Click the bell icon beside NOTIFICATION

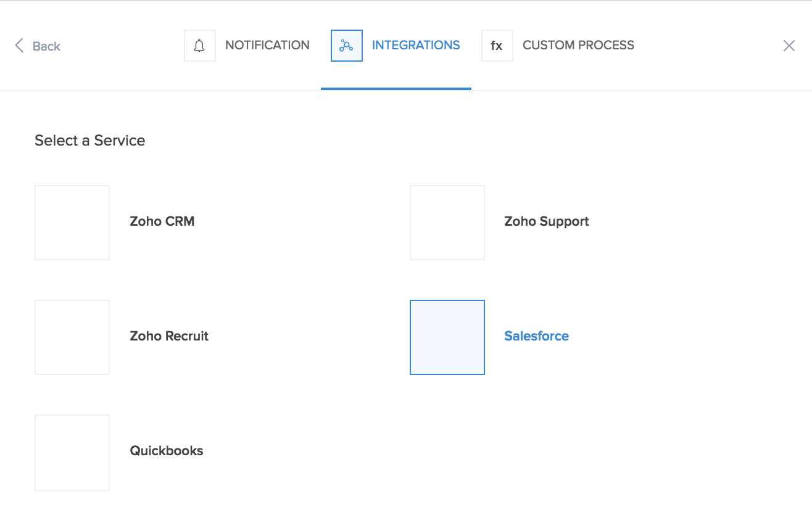point(200,46)
